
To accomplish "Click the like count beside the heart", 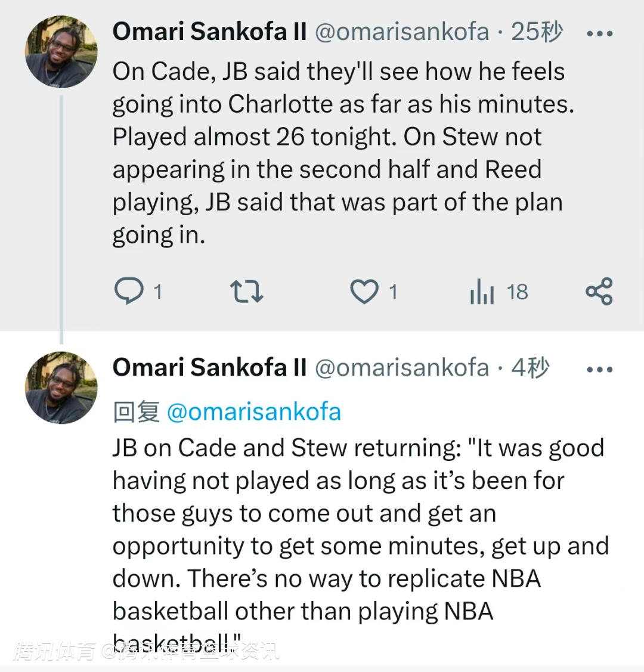I will click(x=393, y=292).
